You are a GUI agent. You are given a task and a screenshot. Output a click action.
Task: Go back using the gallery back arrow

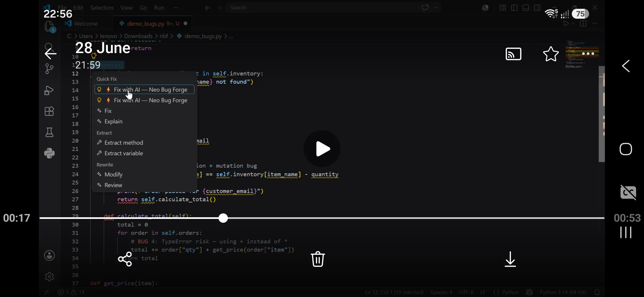pos(51,54)
